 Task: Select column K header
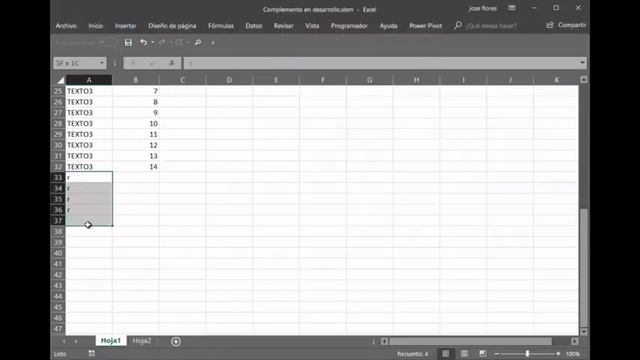556,80
